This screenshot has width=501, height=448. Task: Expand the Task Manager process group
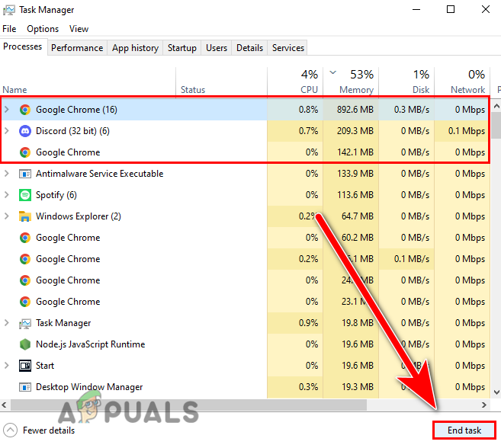point(7,323)
